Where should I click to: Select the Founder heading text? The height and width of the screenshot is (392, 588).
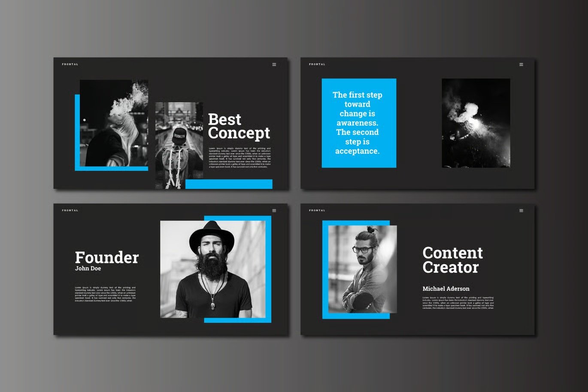107,258
